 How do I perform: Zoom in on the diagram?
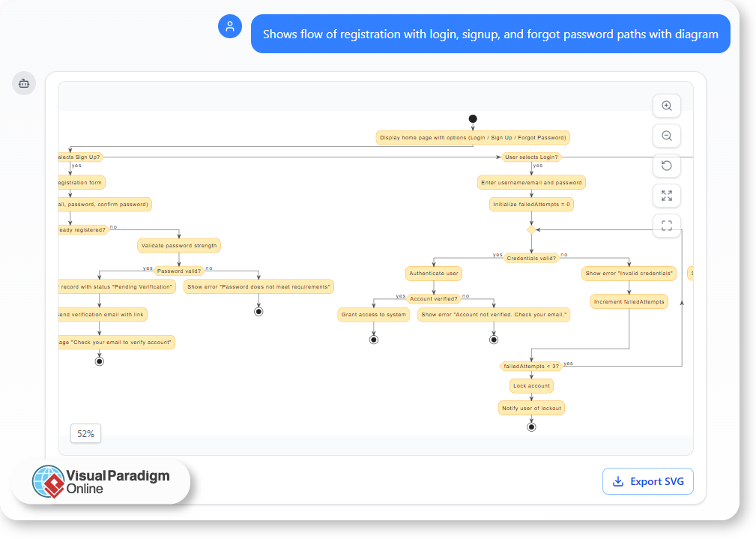point(666,106)
